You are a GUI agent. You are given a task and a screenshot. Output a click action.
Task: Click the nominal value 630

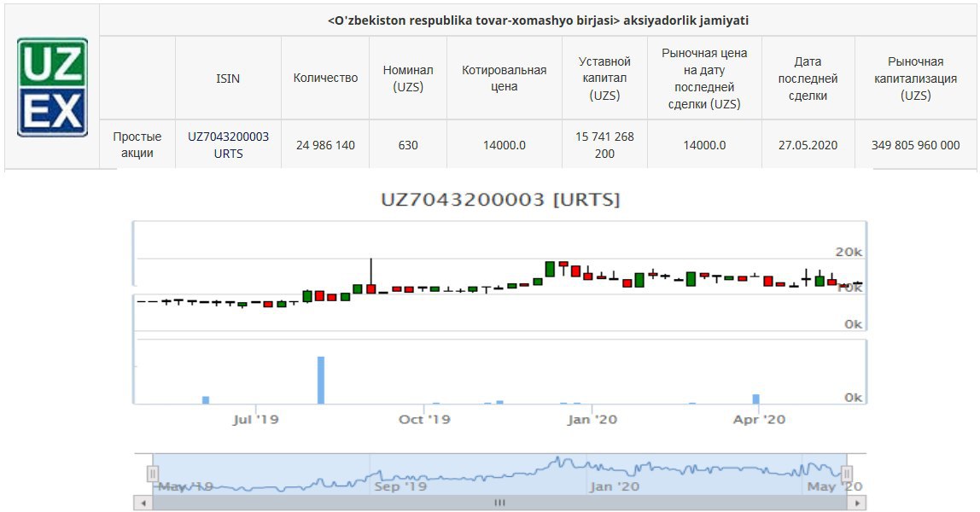coord(408,145)
